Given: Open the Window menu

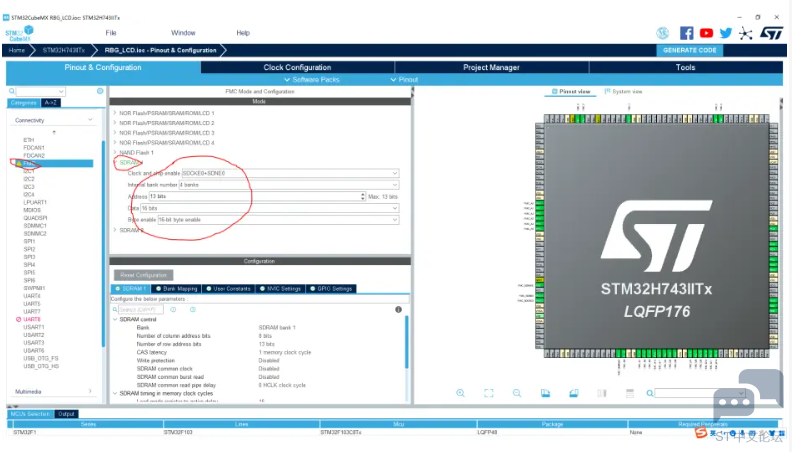Looking at the screenshot, I should click(183, 33).
